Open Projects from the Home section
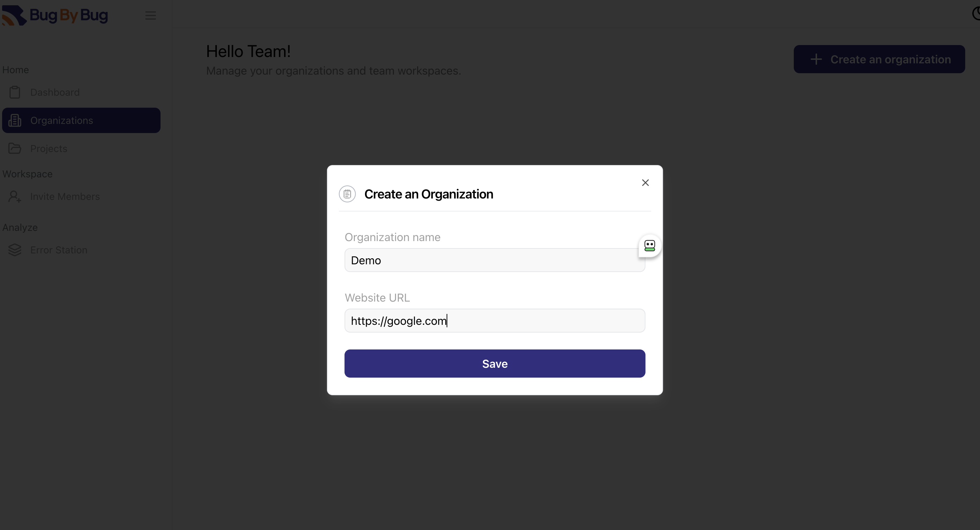This screenshot has height=530, width=980. 49,149
